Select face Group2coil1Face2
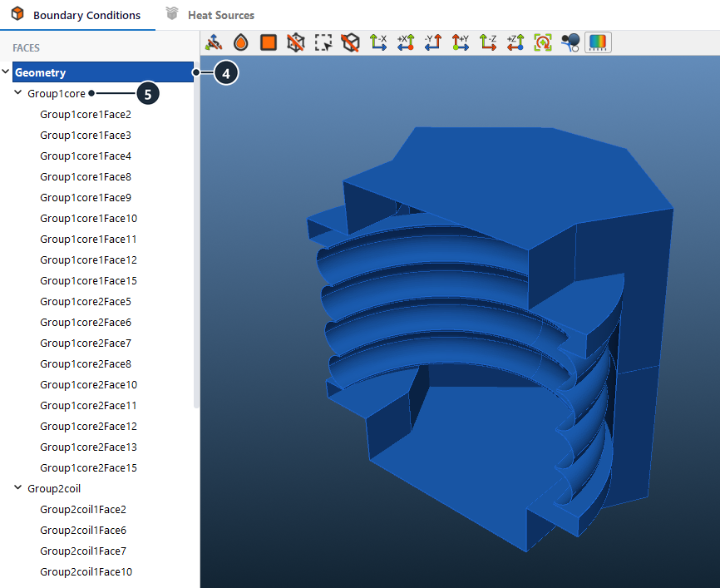 (83, 510)
